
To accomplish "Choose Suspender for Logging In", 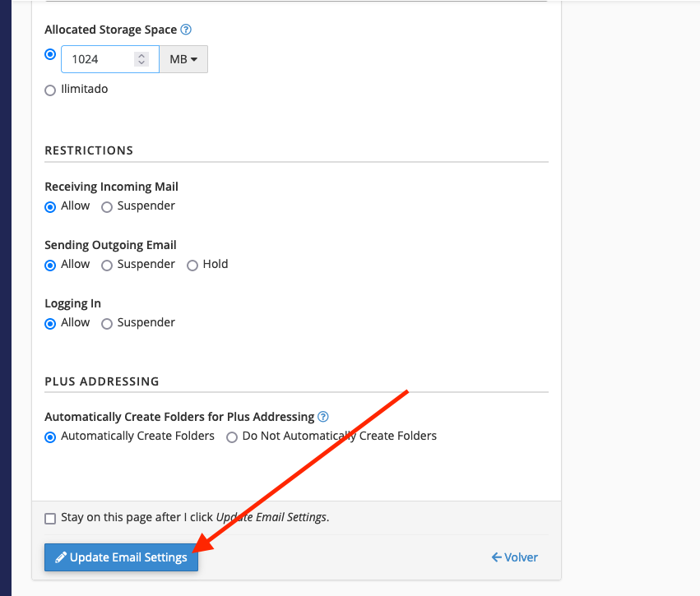I will click(107, 323).
